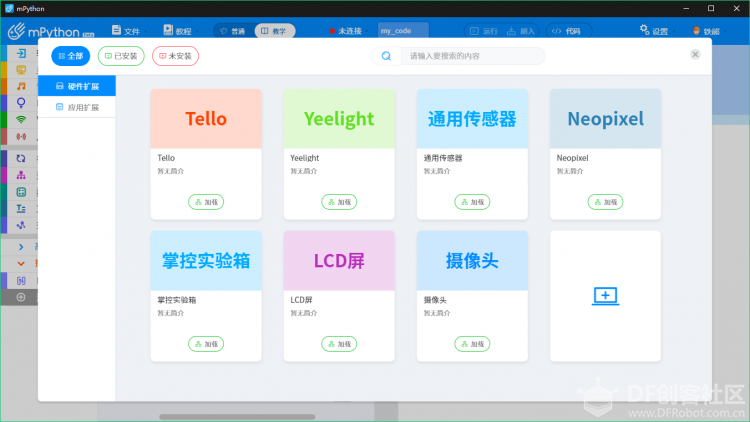Image resolution: width=750 pixels, height=422 pixels.
Task: Select the radio broadcast category icon
Action: [x=21, y=136]
